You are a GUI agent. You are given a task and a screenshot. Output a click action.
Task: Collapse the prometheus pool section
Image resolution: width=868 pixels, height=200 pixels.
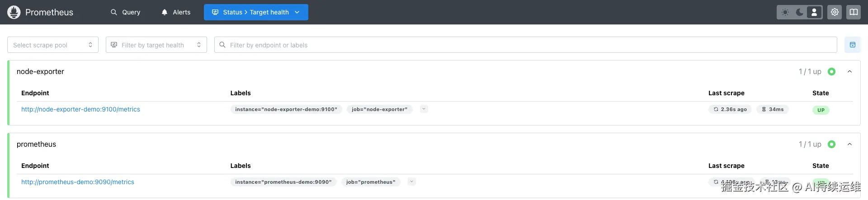click(849, 144)
